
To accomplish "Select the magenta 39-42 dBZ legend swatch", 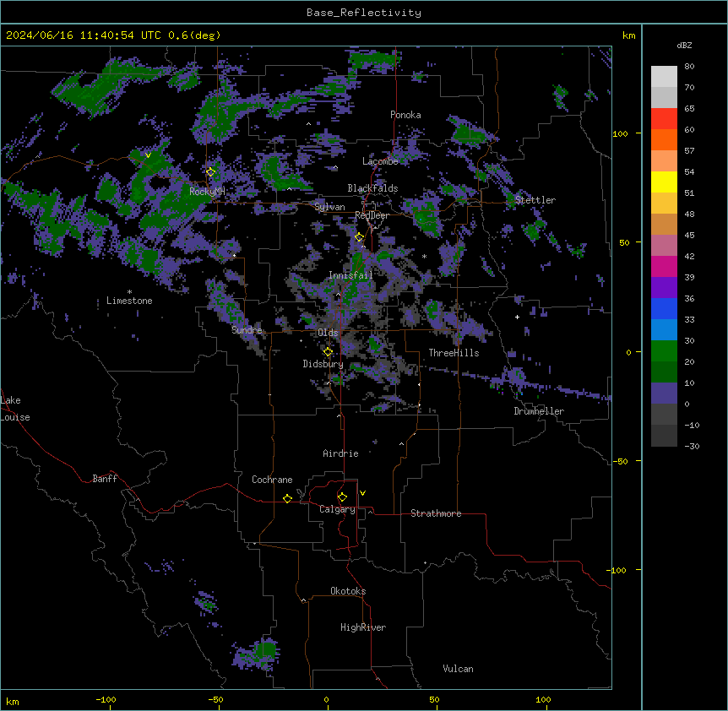I will pyautogui.click(x=664, y=266).
